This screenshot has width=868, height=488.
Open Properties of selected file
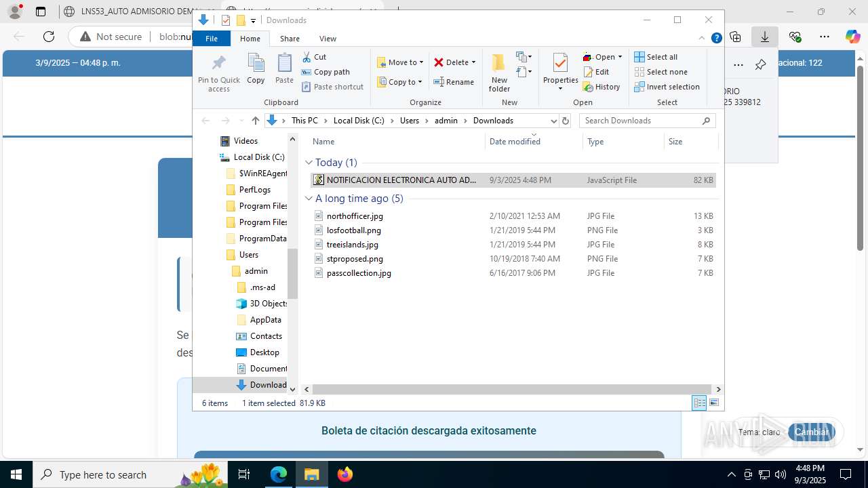[560, 72]
